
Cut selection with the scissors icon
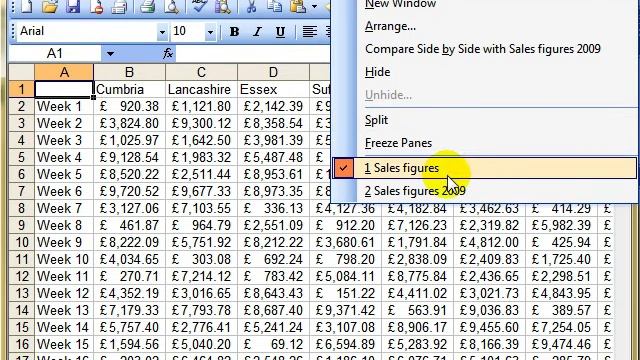251,6
